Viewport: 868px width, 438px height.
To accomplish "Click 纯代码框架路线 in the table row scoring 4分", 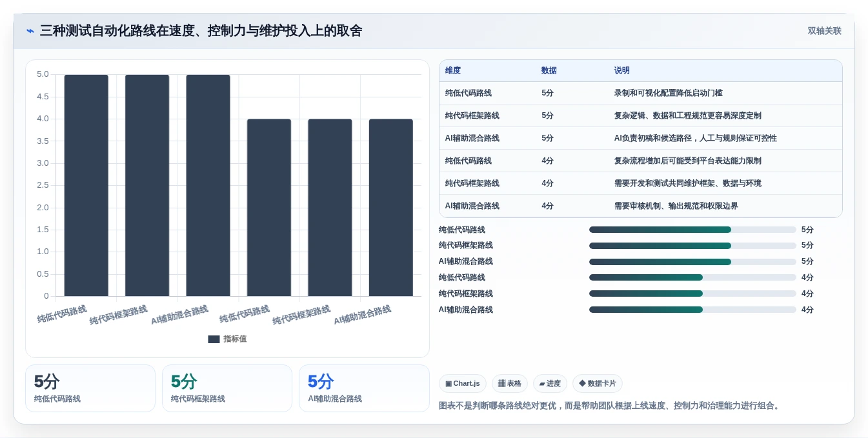I will tap(472, 184).
